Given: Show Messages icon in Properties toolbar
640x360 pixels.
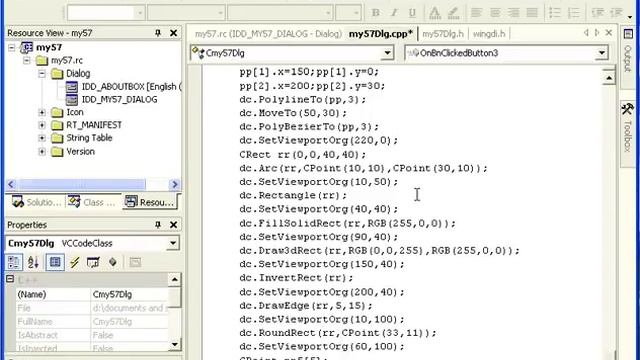Looking at the screenshot, I should point(93,262).
